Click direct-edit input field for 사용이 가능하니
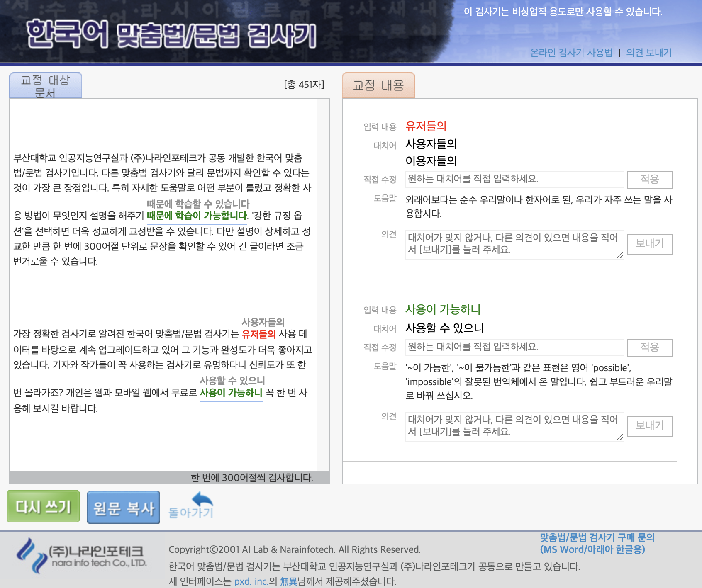 point(514,347)
